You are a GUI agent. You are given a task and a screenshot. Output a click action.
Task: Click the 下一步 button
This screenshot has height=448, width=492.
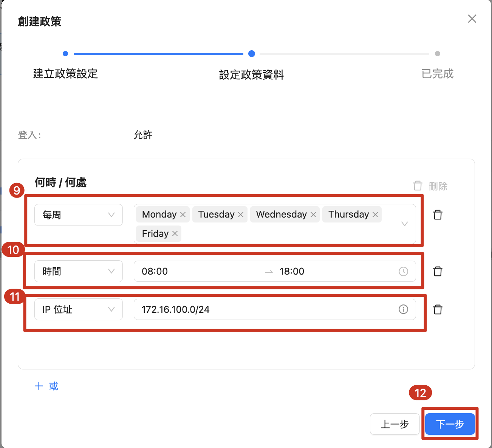tap(450, 424)
